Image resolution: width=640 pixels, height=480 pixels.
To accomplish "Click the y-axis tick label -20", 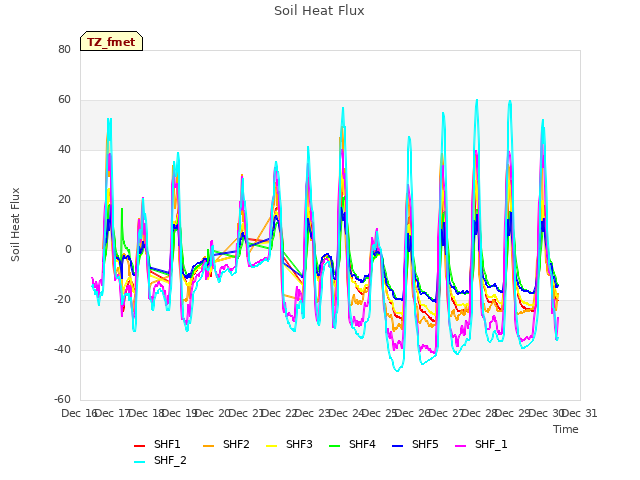I will tap(63, 300).
